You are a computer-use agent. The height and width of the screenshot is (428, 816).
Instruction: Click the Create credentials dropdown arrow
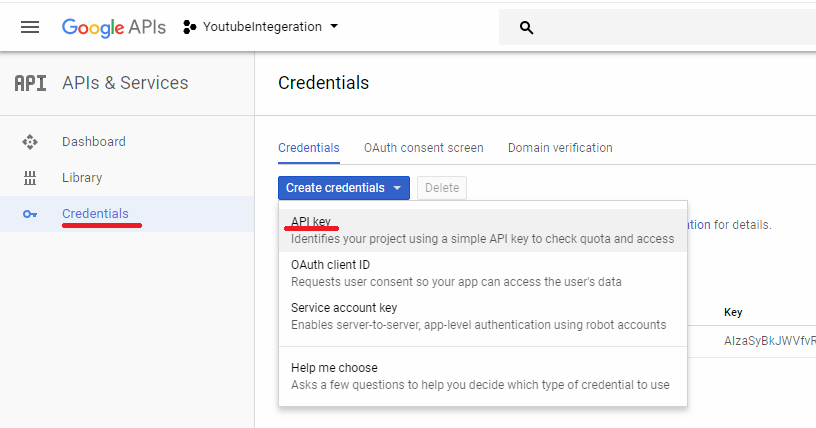[397, 188]
